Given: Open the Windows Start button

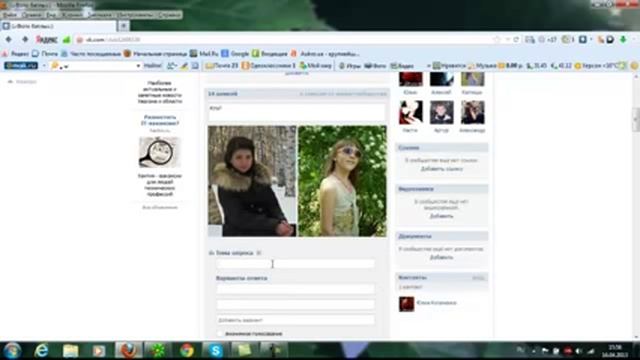Looking at the screenshot, I should click(12, 351).
